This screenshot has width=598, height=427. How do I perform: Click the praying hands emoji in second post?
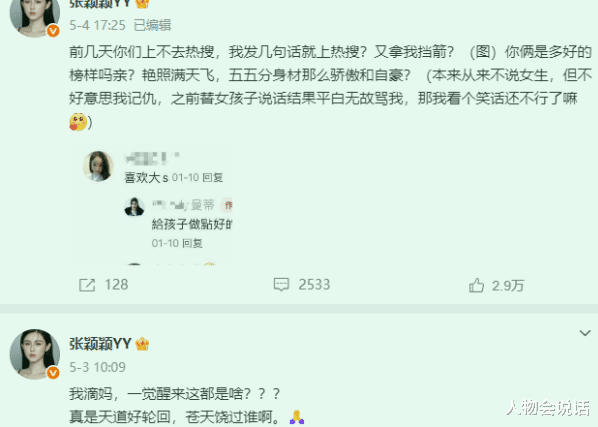[297, 417]
